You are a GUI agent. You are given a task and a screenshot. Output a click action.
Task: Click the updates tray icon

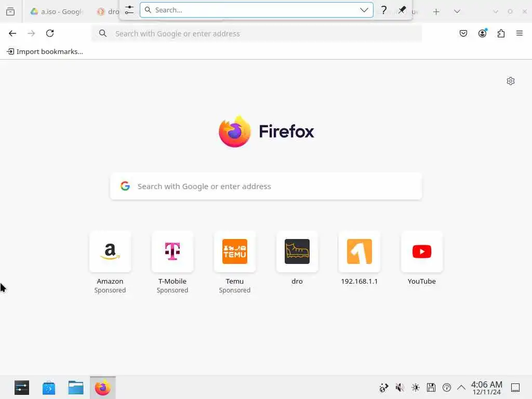pyautogui.click(x=446, y=388)
